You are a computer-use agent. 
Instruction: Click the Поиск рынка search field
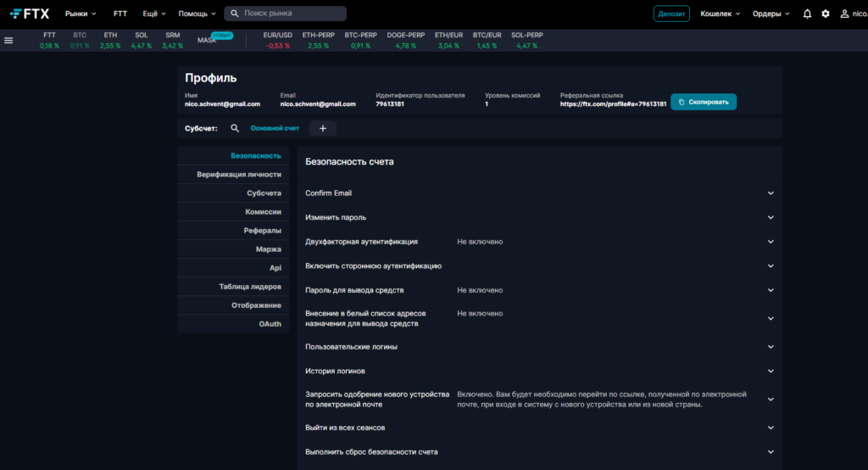pyautogui.click(x=288, y=14)
